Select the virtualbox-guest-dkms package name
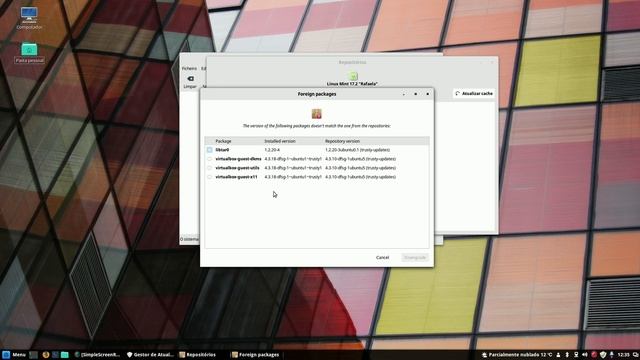Image resolution: width=640 pixels, height=360 pixels. click(238, 159)
